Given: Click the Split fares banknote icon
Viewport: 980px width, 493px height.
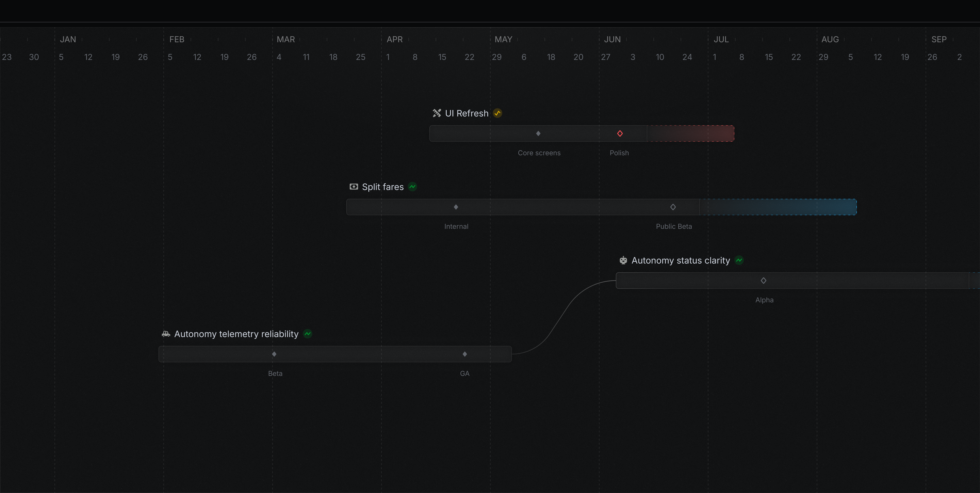Looking at the screenshot, I should [x=354, y=187].
